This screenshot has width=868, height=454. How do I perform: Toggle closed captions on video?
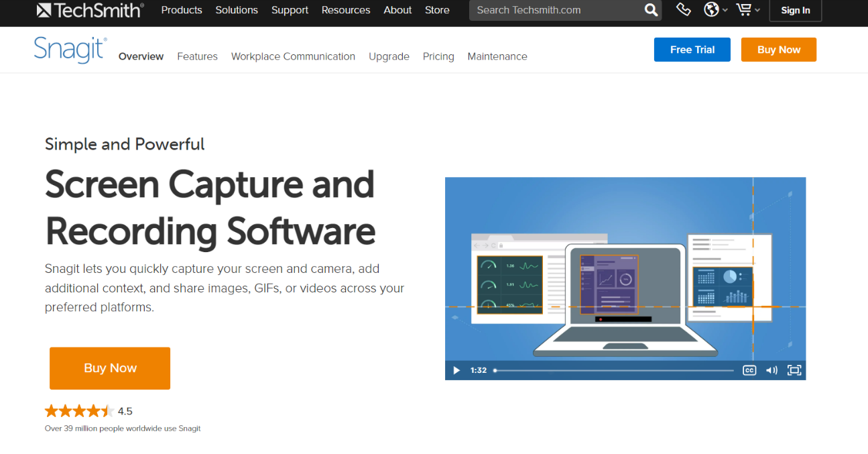(749, 370)
